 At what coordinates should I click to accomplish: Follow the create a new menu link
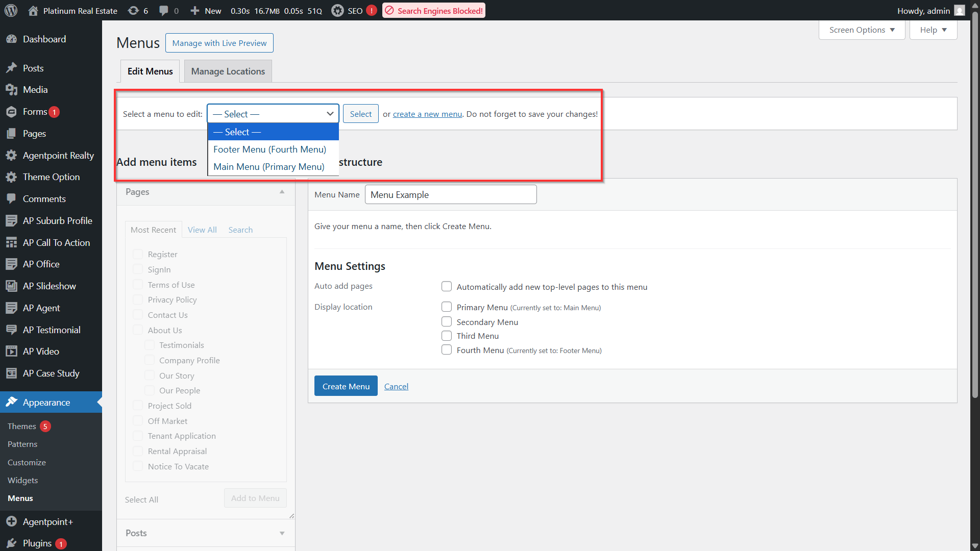click(427, 114)
